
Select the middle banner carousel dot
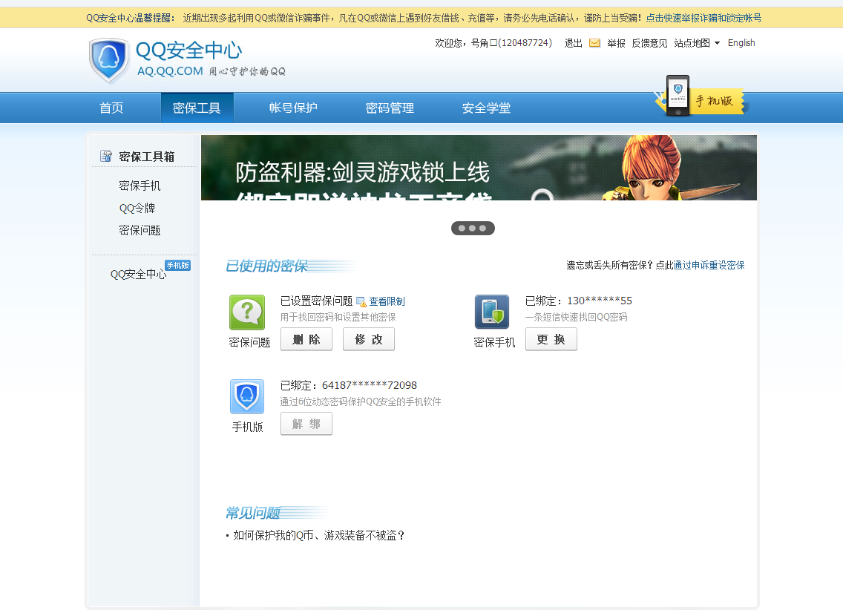(x=473, y=229)
